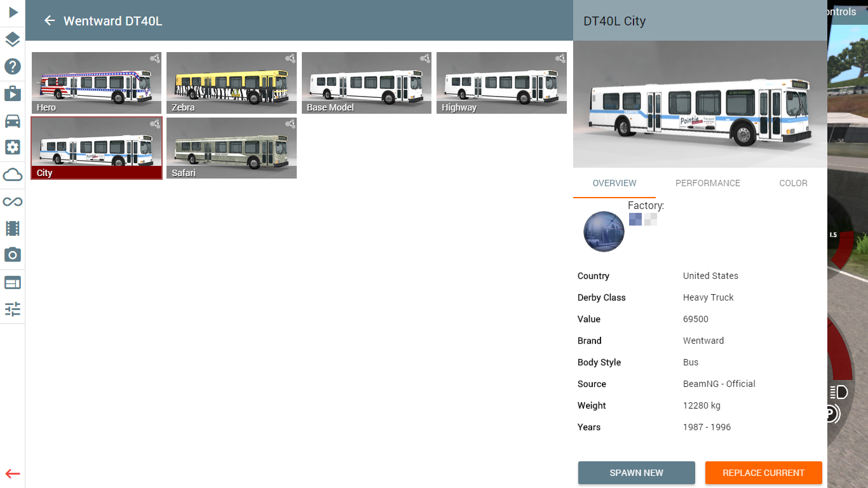
Task: Open the help question mark icon
Action: coord(13,66)
